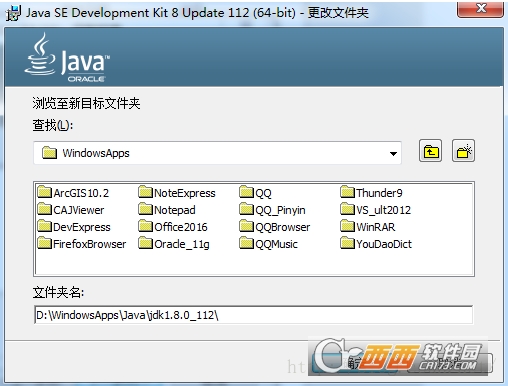This screenshot has height=386, width=508.
Task: Close the Java SE installer dialog
Action: pyautogui.click(x=480, y=9)
